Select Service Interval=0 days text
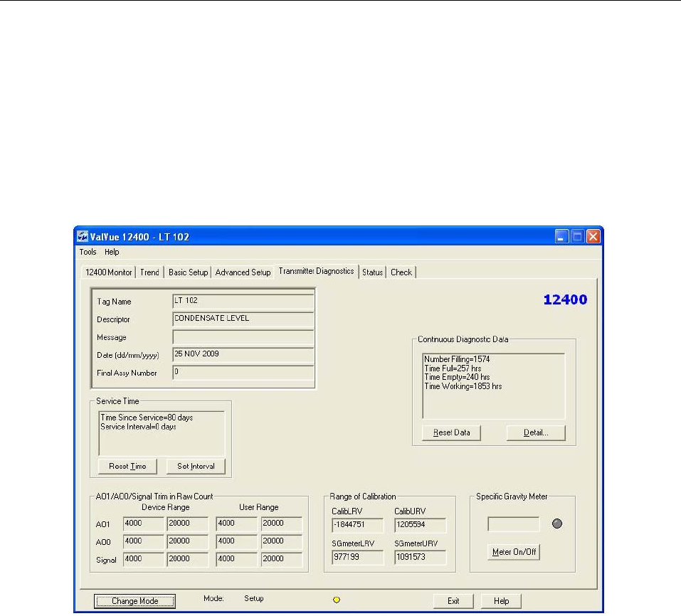 (138, 427)
